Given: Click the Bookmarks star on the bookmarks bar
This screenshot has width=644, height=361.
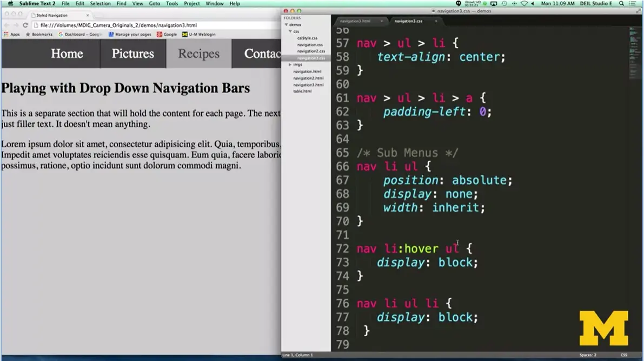Looking at the screenshot, I should click(x=28, y=34).
